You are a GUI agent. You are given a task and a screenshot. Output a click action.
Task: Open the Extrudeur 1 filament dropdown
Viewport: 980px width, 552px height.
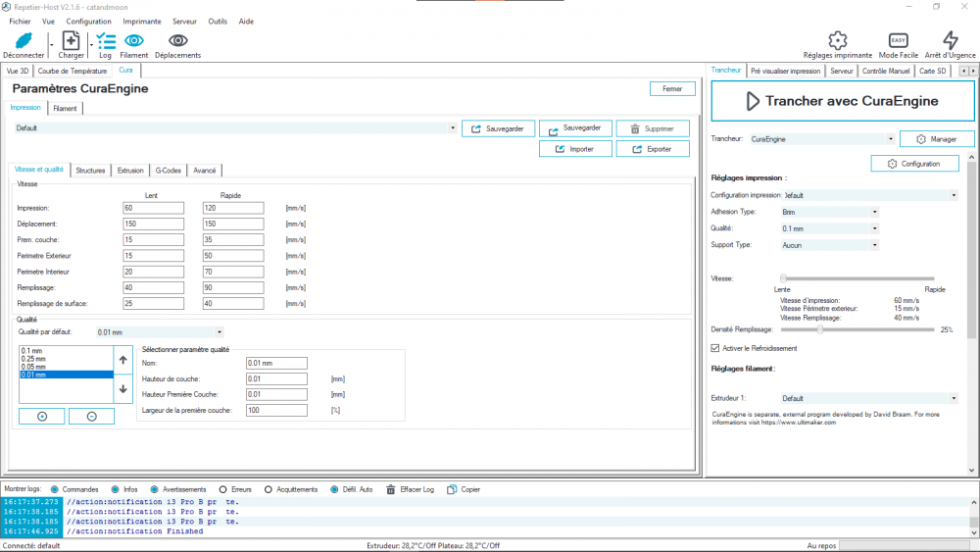(x=954, y=398)
